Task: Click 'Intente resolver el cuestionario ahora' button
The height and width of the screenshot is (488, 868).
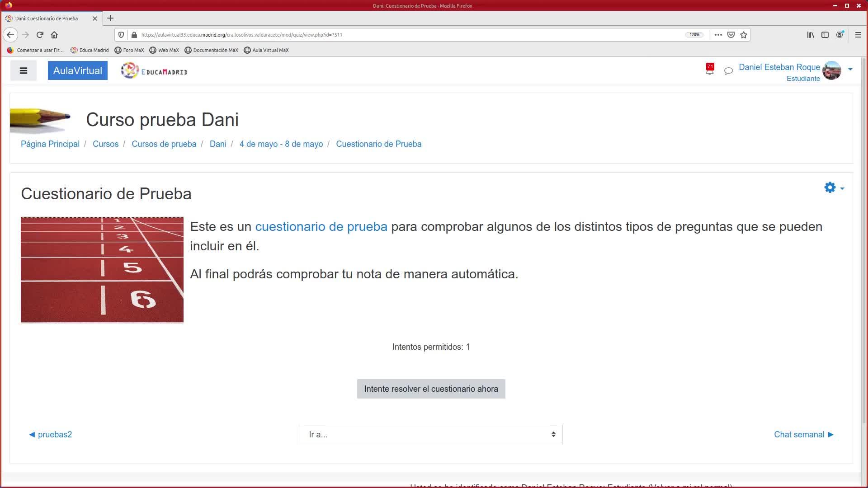Action: coord(431,389)
